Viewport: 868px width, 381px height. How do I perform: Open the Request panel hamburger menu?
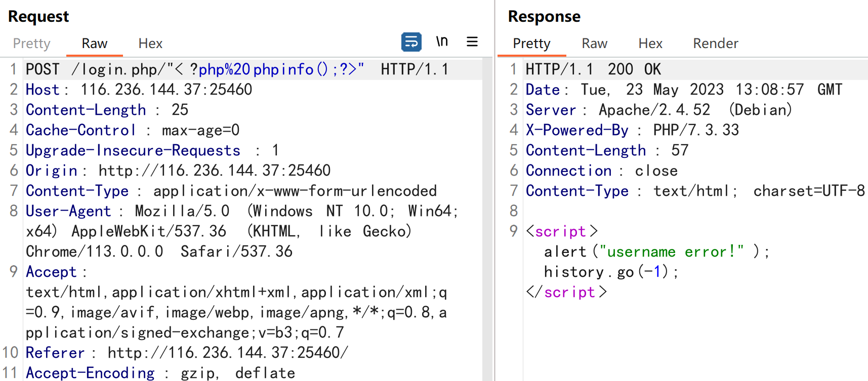pyautogui.click(x=472, y=41)
